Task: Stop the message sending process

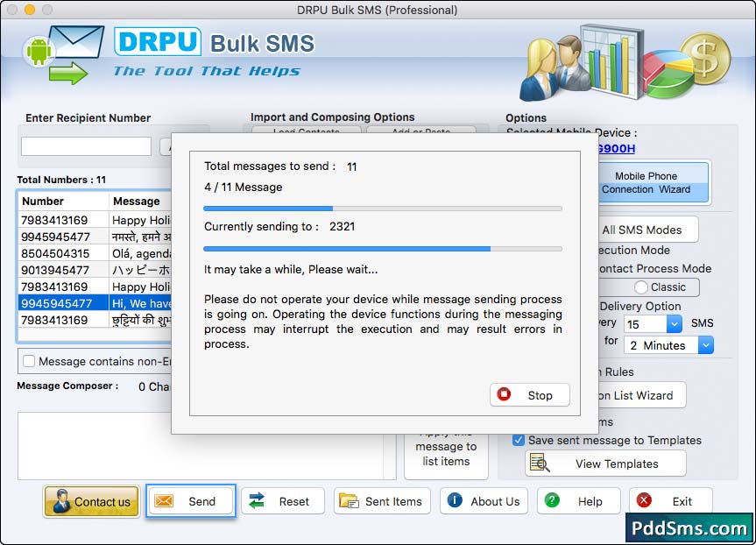Action: click(x=529, y=395)
